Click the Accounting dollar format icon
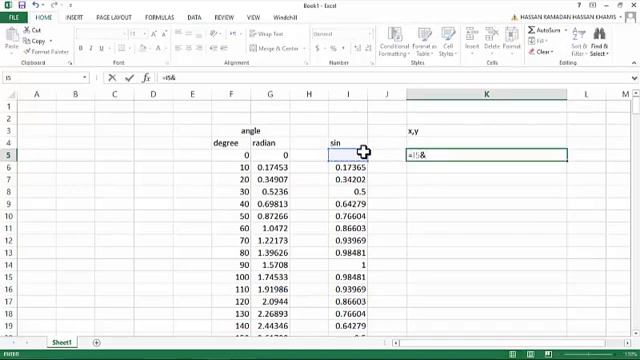Viewport: 640px width, 360px height. click(317, 48)
